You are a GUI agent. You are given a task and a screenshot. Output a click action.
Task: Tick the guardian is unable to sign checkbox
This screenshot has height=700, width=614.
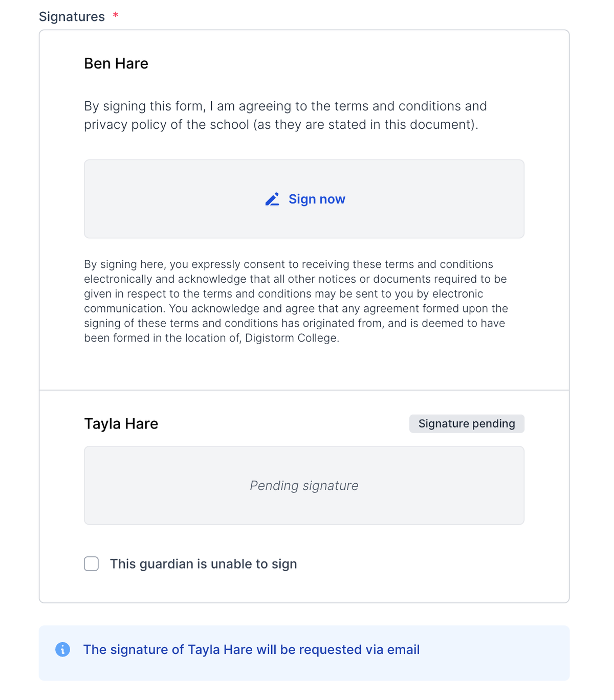pyautogui.click(x=92, y=563)
